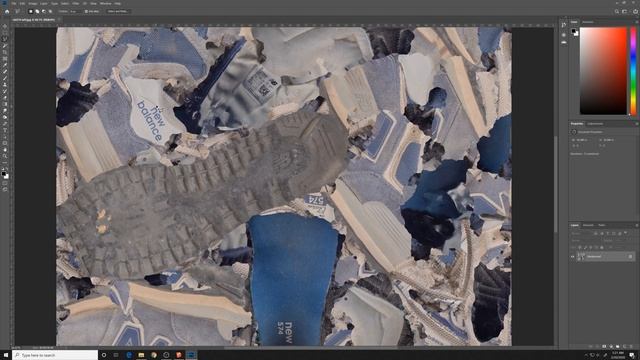The height and width of the screenshot is (360, 640).
Task: Open Task View on the taskbar
Action: 116,355
